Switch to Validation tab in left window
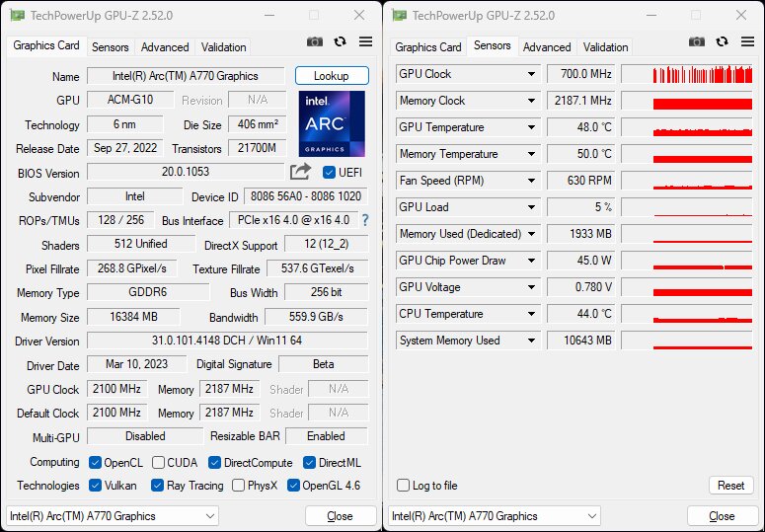Image resolution: width=765 pixels, height=532 pixels. pos(223,47)
